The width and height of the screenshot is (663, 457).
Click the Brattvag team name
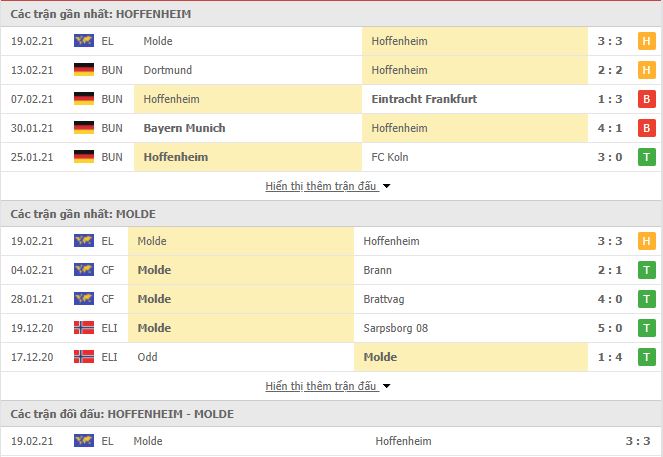coord(384,299)
